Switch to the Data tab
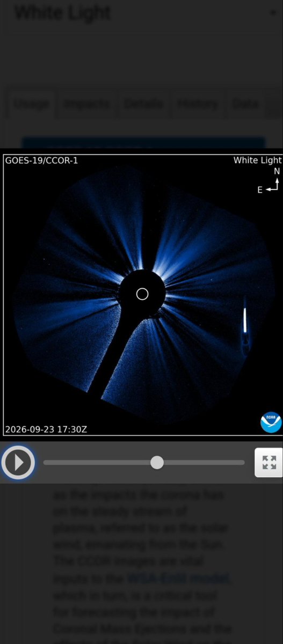This screenshot has width=283, height=644. pos(245,104)
